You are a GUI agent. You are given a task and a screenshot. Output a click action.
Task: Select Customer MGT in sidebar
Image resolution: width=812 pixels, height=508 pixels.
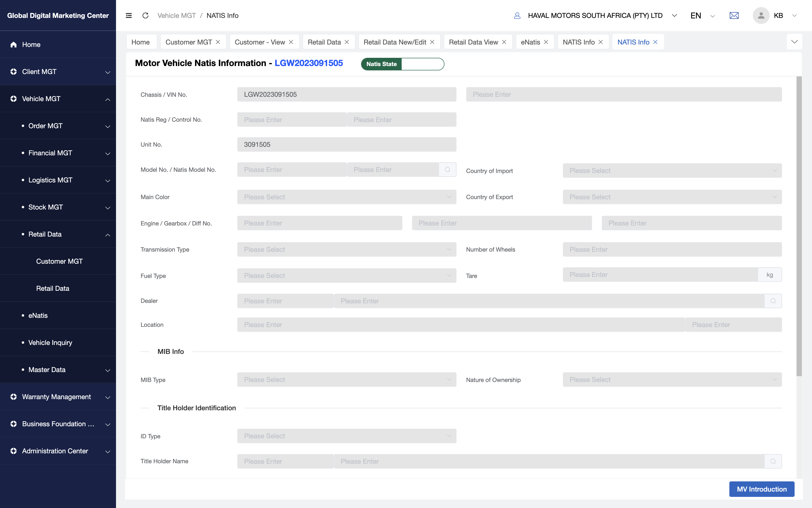(x=59, y=261)
